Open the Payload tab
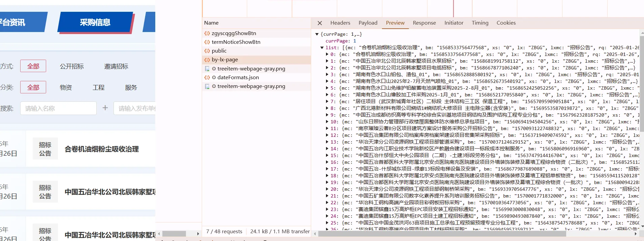This screenshot has height=241, width=644. pos(368,23)
